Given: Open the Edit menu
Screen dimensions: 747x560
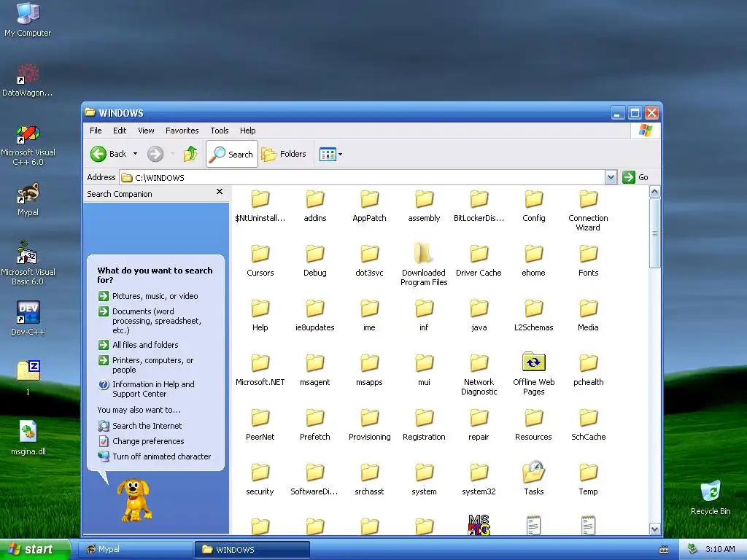Looking at the screenshot, I should click(x=120, y=131).
